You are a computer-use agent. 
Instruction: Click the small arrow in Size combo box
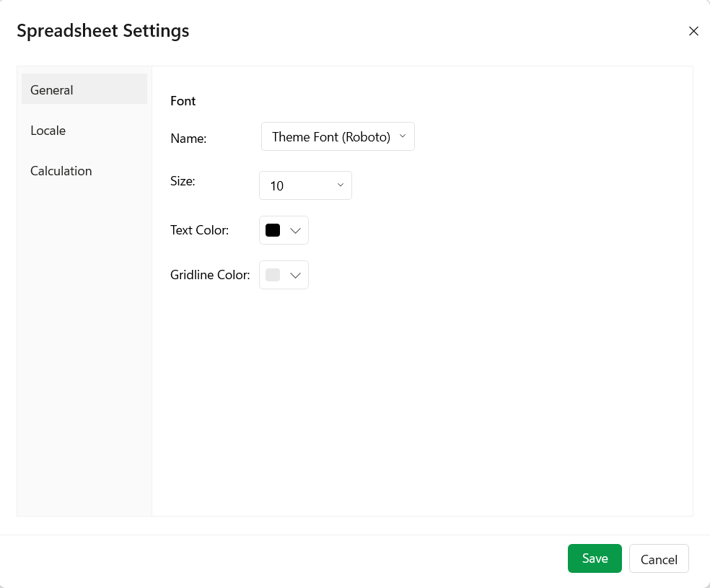tap(341, 185)
